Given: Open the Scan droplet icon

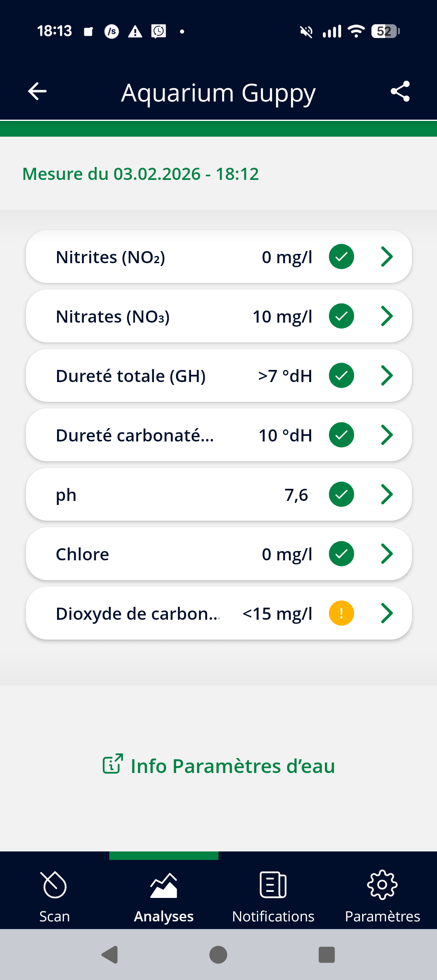Looking at the screenshot, I should point(55,885).
